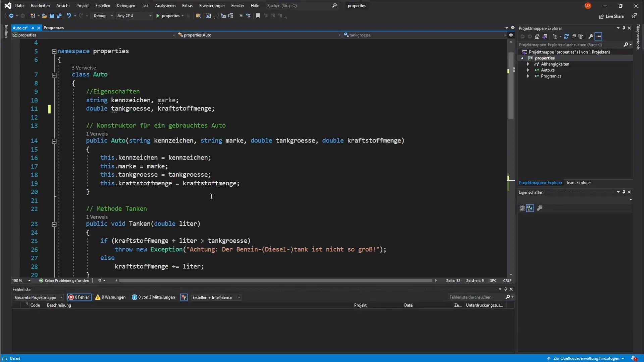Collapse the properties project node
The image size is (644, 362).
click(x=522, y=58)
